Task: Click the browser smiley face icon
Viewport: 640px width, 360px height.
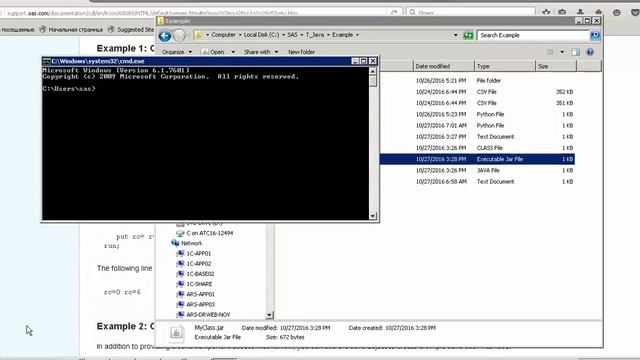Action: pyautogui.click(x=617, y=13)
